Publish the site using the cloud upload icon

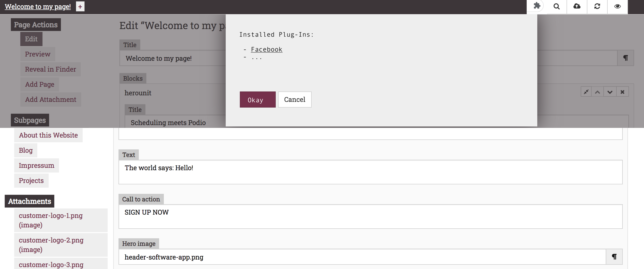(x=577, y=6)
